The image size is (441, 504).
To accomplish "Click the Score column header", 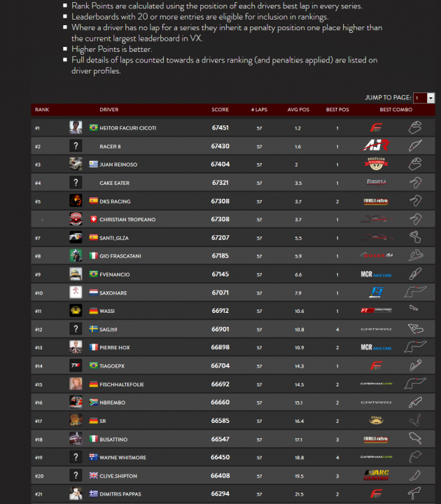I will pyautogui.click(x=220, y=110).
